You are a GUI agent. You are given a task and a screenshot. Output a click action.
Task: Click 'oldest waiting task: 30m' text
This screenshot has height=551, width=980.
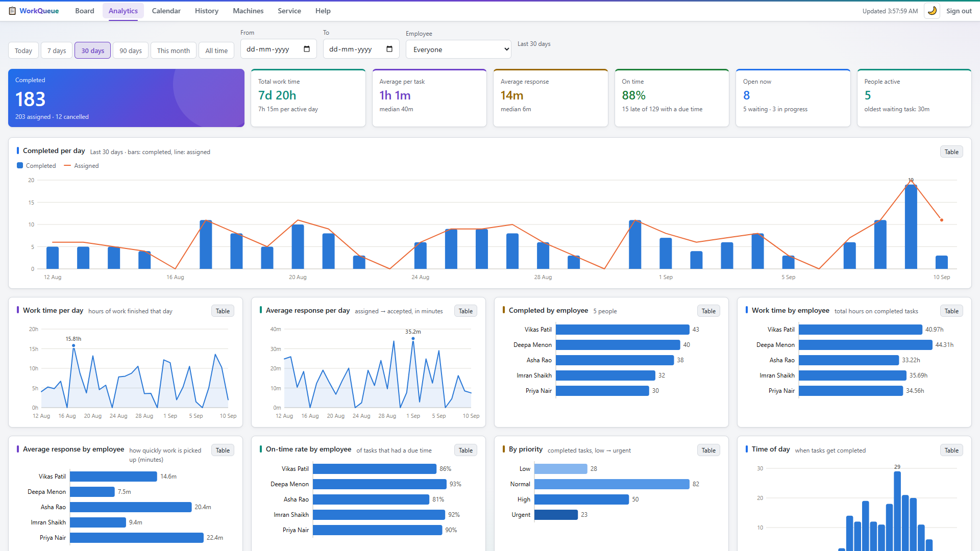[897, 109]
